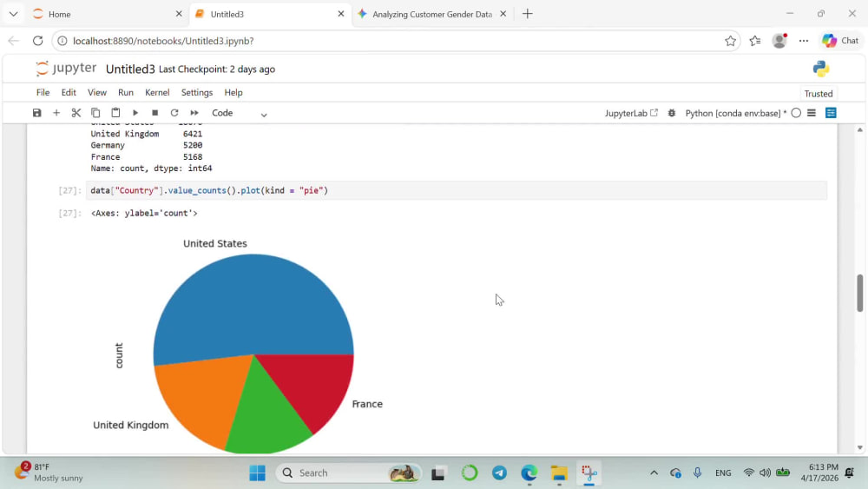The height and width of the screenshot is (489, 868).
Task: Open the Help menu
Action: click(x=233, y=92)
